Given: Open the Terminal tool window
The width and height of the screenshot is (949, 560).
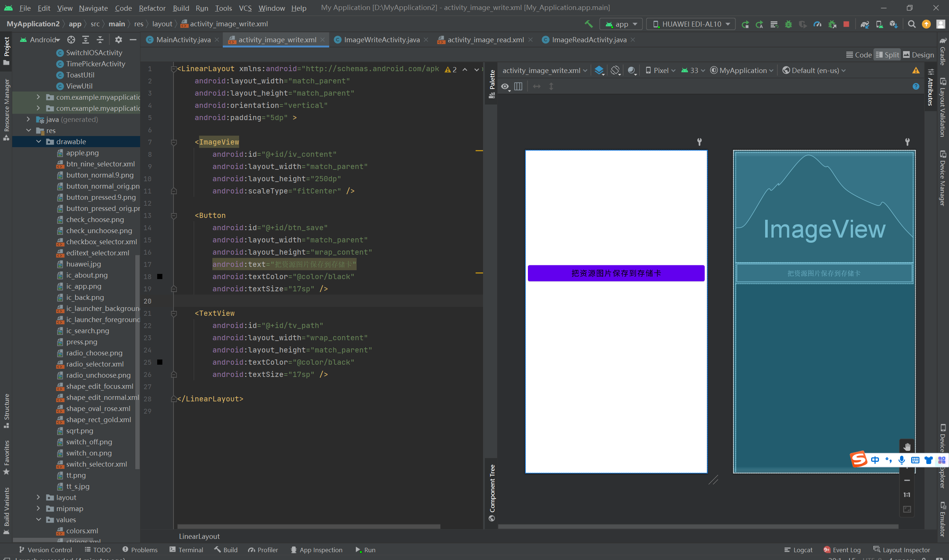Looking at the screenshot, I should pyautogui.click(x=186, y=549).
